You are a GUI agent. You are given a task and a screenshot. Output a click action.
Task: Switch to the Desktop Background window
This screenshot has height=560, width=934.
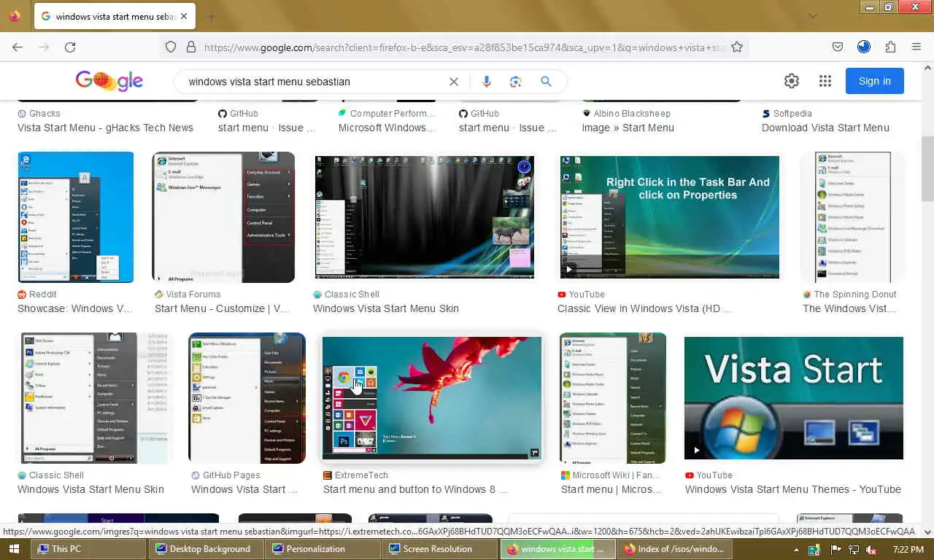coord(204,549)
